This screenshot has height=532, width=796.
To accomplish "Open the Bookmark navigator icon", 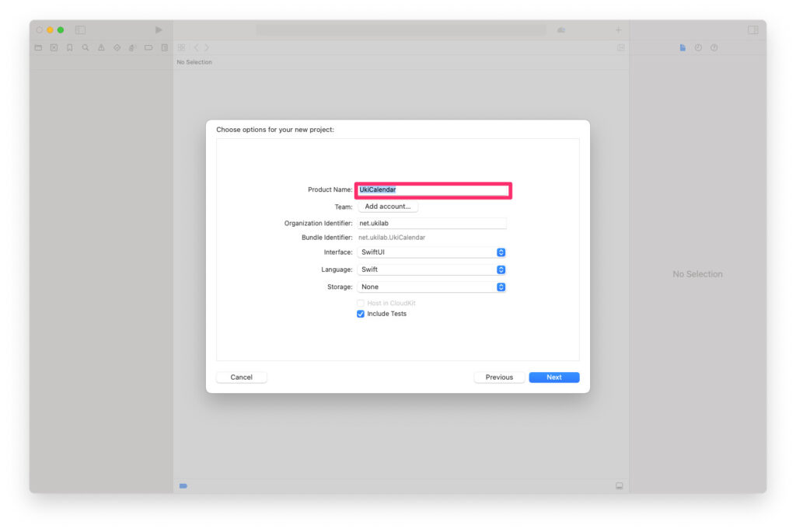I will (70, 47).
